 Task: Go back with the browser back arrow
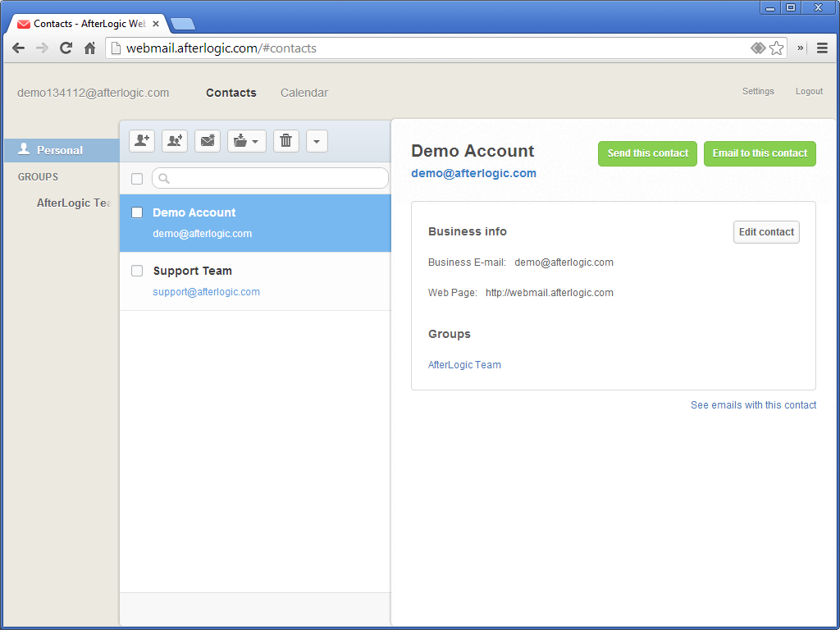pyautogui.click(x=18, y=48)
